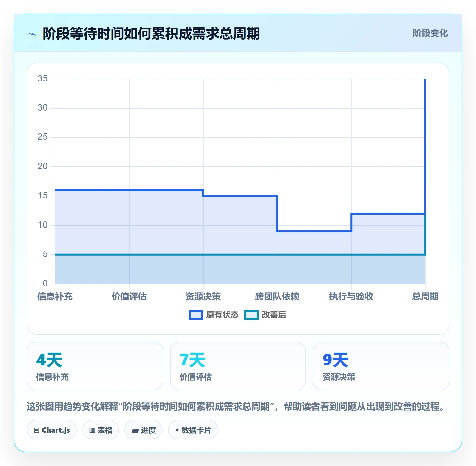Click the 执行与验收 x-axis label

351,296
